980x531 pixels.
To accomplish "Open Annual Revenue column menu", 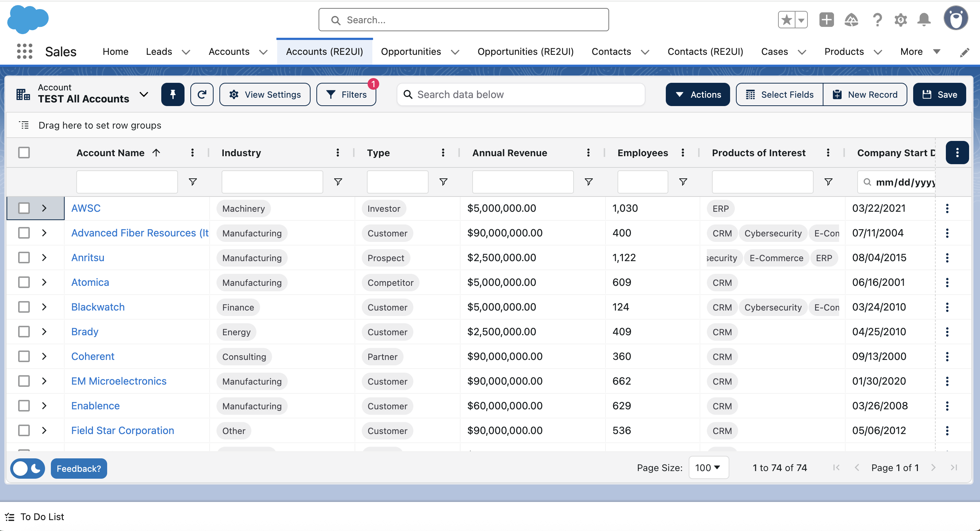I will point(588,153).
